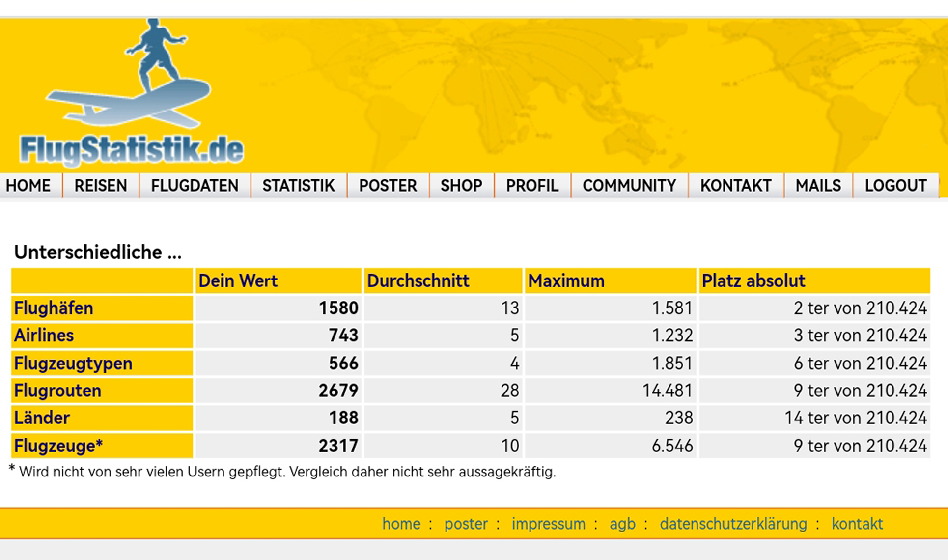Click KONTAKT in the top navigation
The image size is (948, 560).
click(735, 186)
